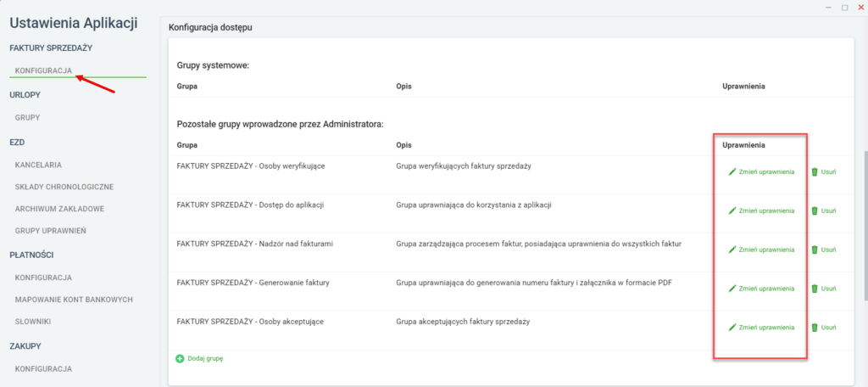Open Zmień uprawnienia for Dostęp do aplikacji

762,210
